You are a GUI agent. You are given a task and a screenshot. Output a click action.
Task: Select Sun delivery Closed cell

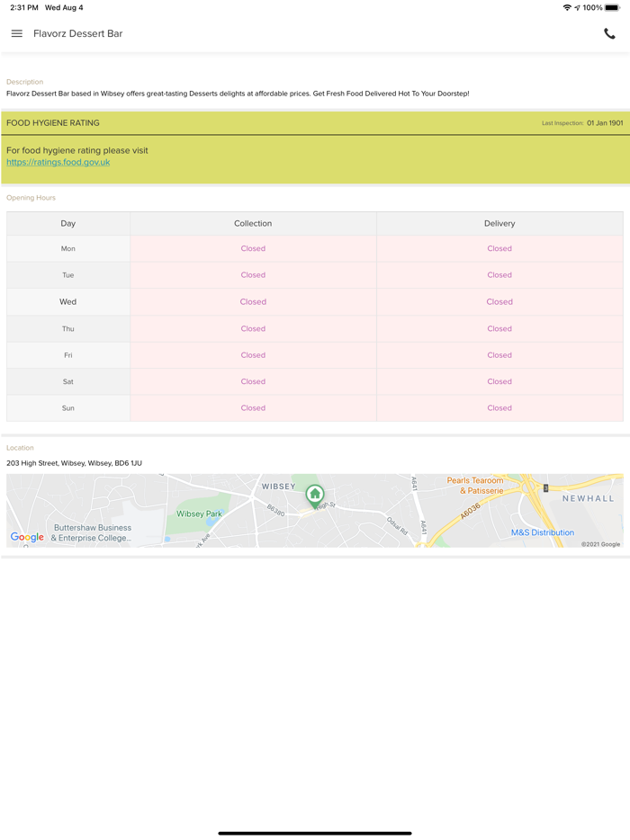499,407
